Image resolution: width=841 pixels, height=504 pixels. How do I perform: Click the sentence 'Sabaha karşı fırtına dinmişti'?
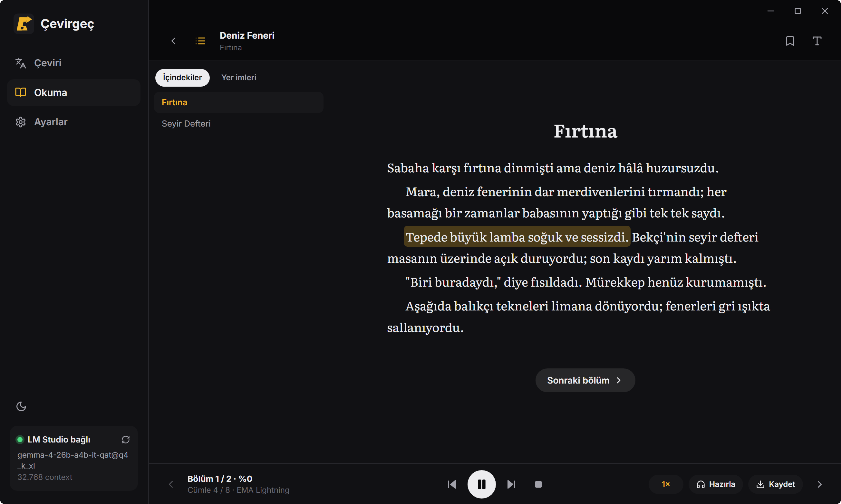pos(553,168)
